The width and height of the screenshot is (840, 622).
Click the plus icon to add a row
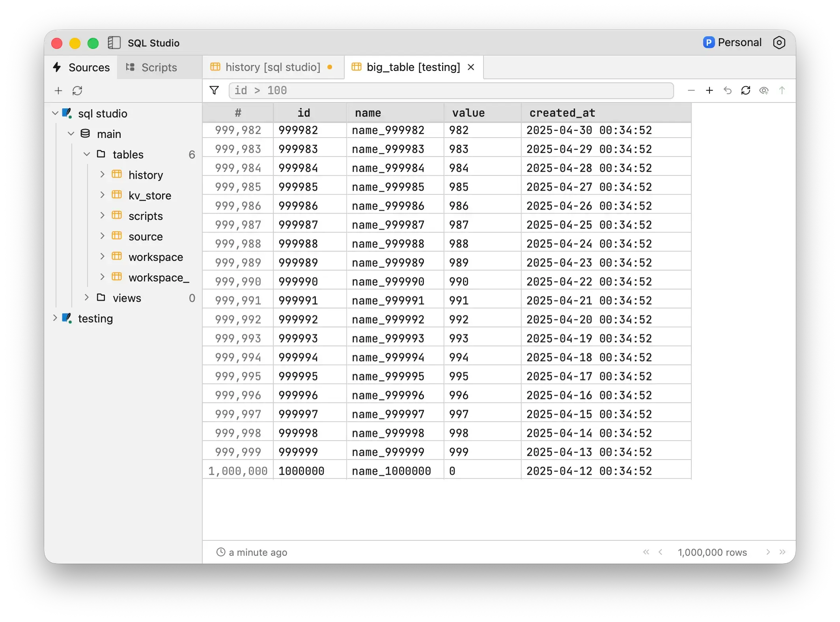(709, 91)
